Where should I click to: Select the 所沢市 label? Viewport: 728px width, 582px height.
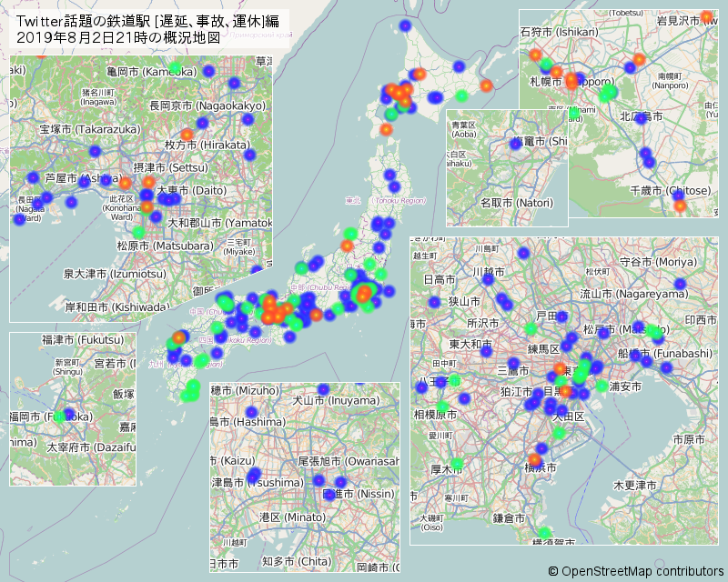pyautogui.click(x=483, y=323)
